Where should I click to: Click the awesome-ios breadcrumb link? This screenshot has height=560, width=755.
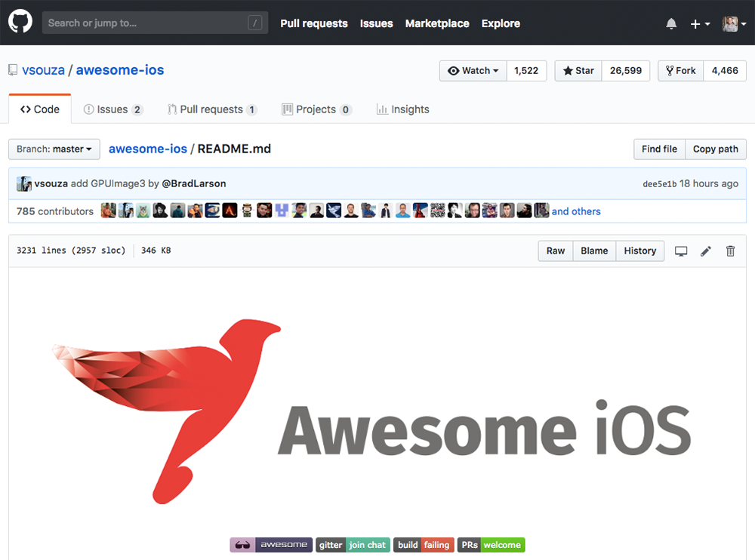coord(148,149)
